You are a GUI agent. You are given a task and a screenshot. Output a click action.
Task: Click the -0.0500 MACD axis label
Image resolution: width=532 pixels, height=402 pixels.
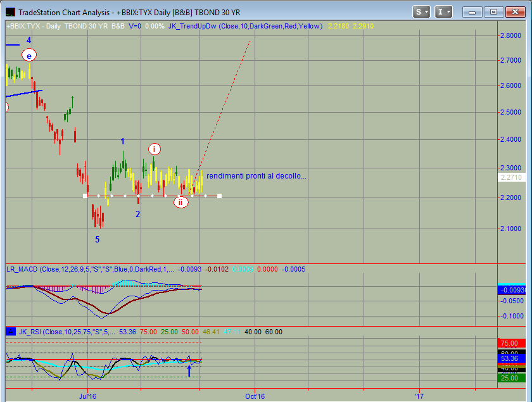click(x=512, y=301)
